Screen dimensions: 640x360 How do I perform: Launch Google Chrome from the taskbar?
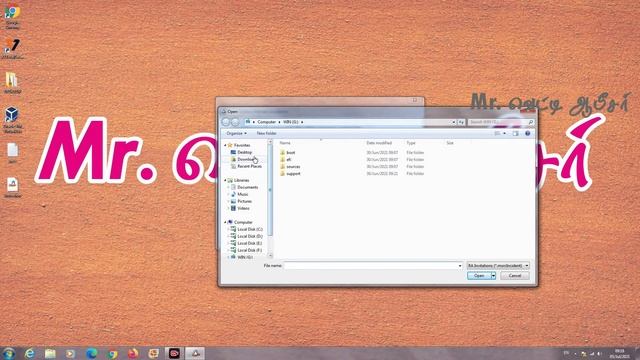pyautogui.click(x=112, y=353)
